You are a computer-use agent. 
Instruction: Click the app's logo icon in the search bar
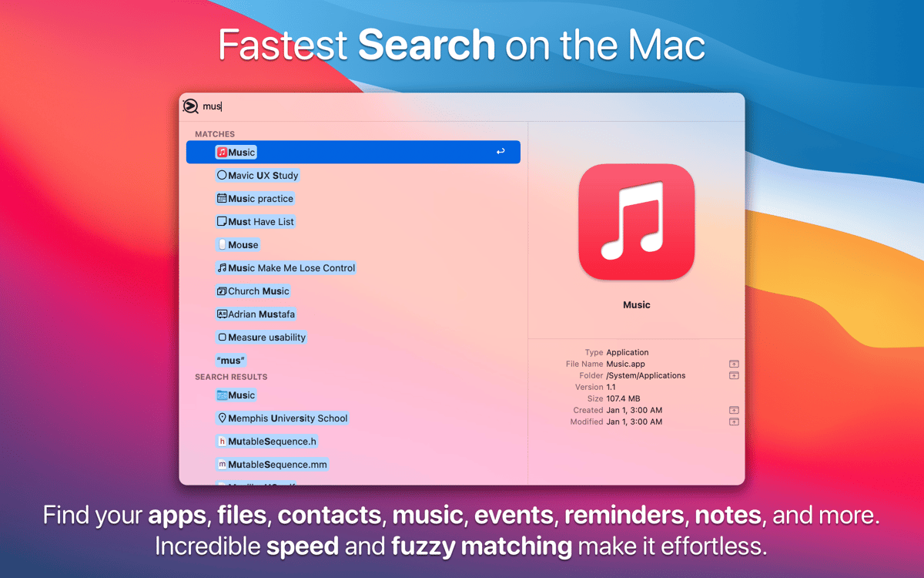(x=191, y=106)
